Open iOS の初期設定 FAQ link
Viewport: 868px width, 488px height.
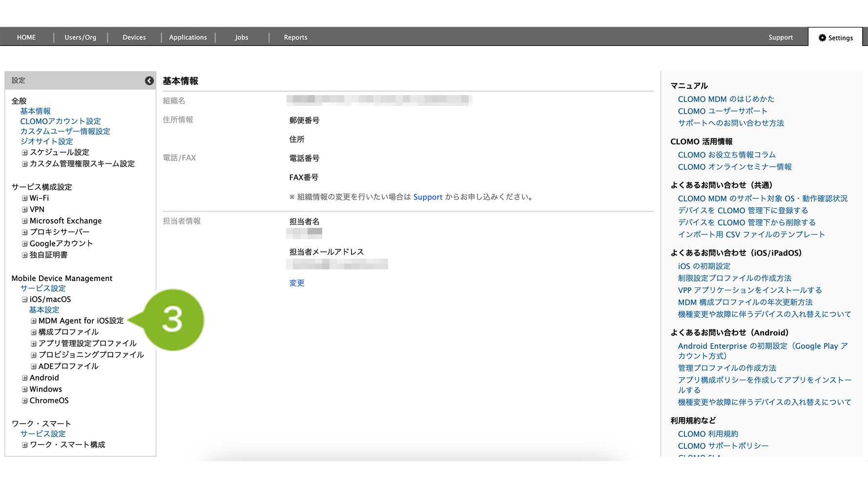tap(704, 266)
